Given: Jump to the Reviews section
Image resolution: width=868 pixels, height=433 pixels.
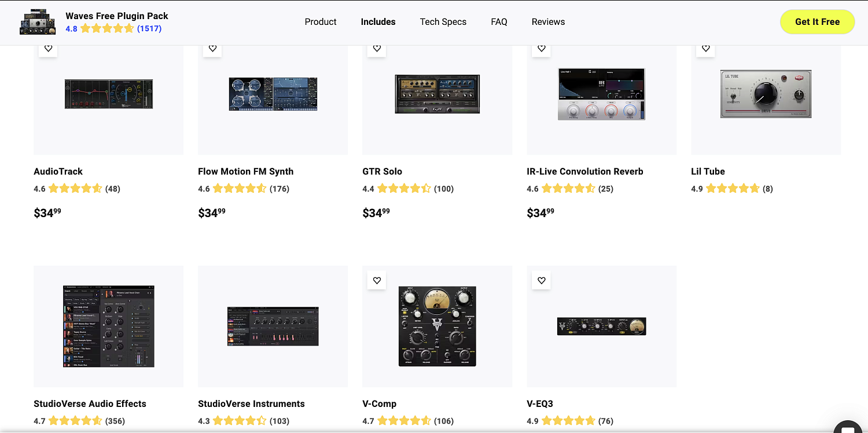Looking at the screenshot, I should coord(548,22).
